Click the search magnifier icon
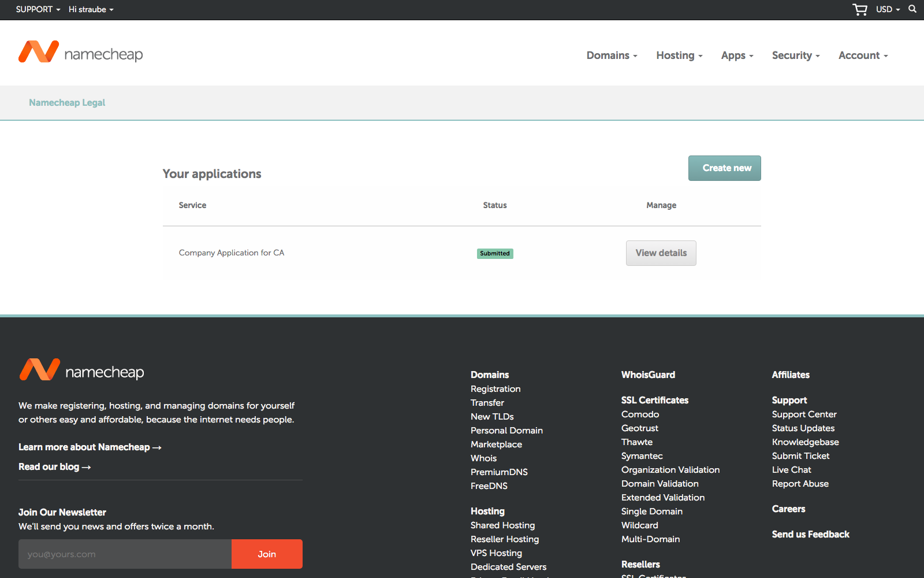924x578 pixels. [x=912, y=9]
